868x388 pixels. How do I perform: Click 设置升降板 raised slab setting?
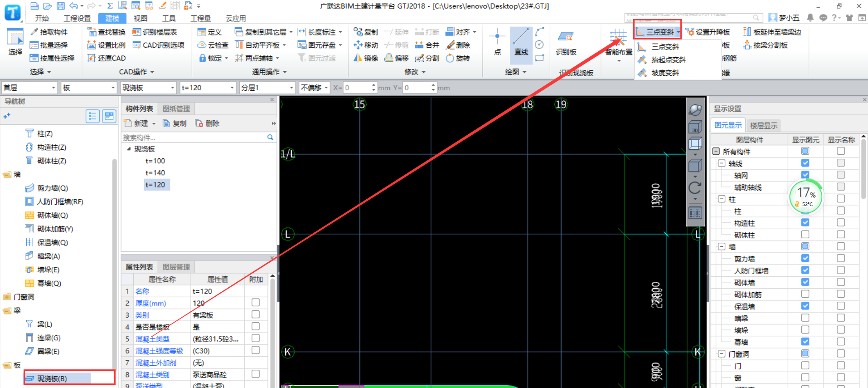coord(708,32)
